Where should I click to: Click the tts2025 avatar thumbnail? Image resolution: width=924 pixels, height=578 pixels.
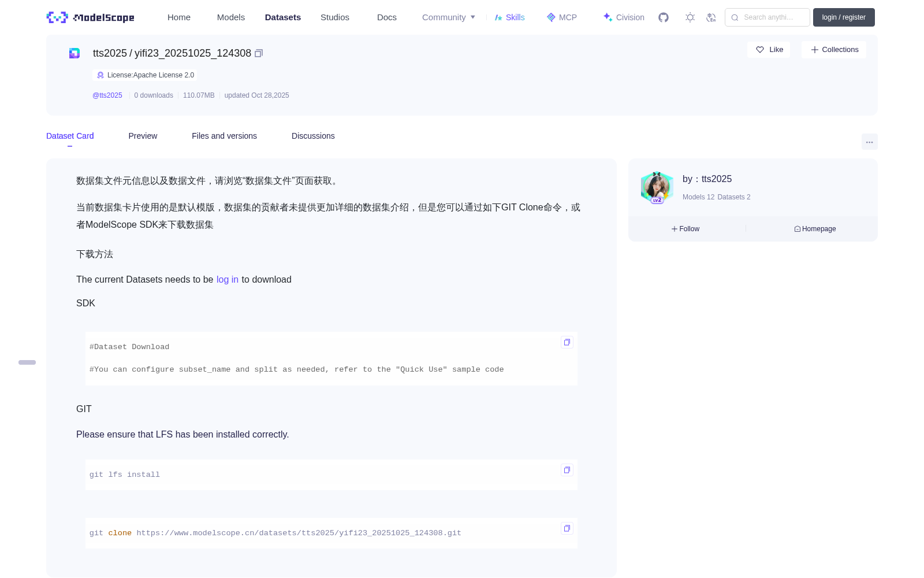[x=657, y=187]
